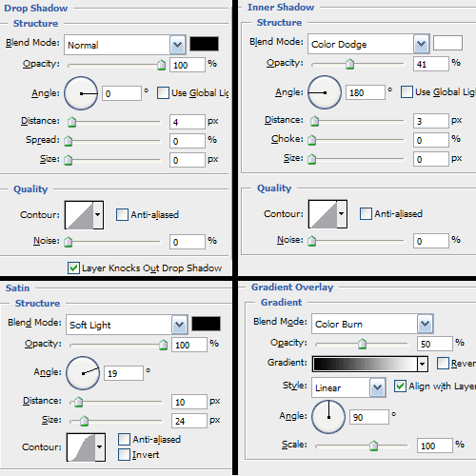Click the Drop Shadow contour thumbnail
476x476 pixels.
79,215
